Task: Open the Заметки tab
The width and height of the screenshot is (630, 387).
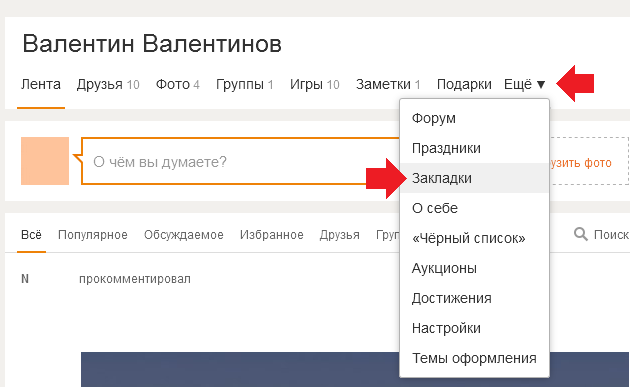Action: tap(388, 84)
